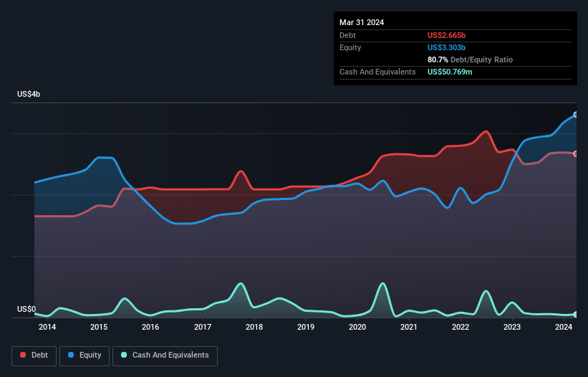The width and height of the screenshot is (588, 377).
Task: Click the 2024 x-axis label
Action: click(564, 327)
